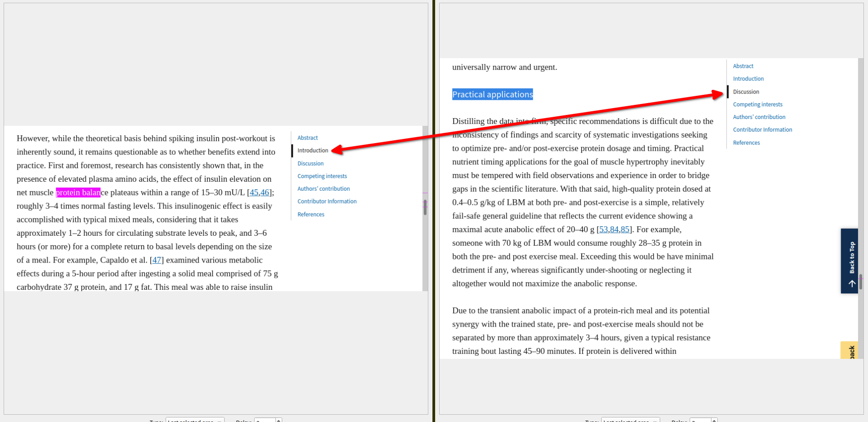Open citation 85 in right article text
This screenshot has height=422, width=868.
coord(625,229)
